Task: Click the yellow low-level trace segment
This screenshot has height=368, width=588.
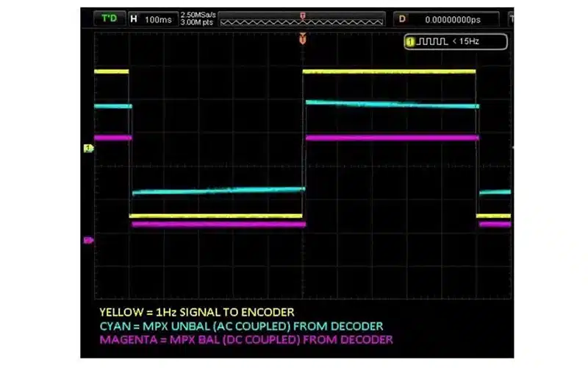Action: (x=215, y=216)
